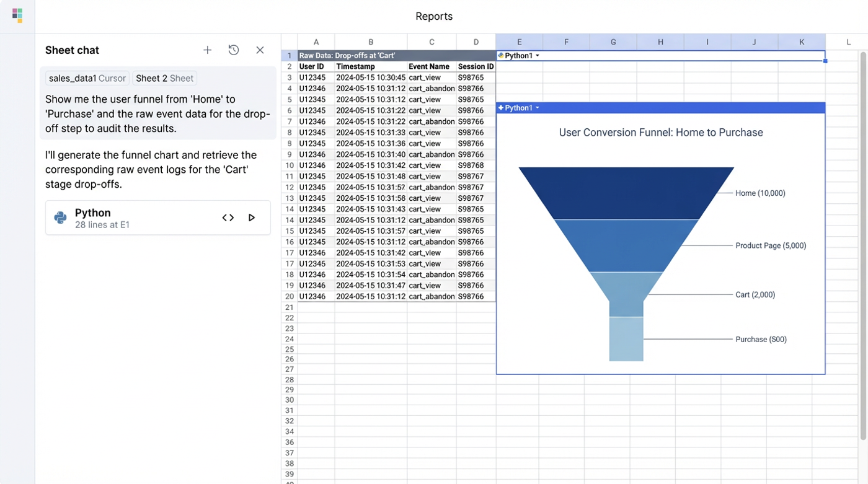Select column D header
This screenshot has height=484, width=868.
click(x=476, y=42)
